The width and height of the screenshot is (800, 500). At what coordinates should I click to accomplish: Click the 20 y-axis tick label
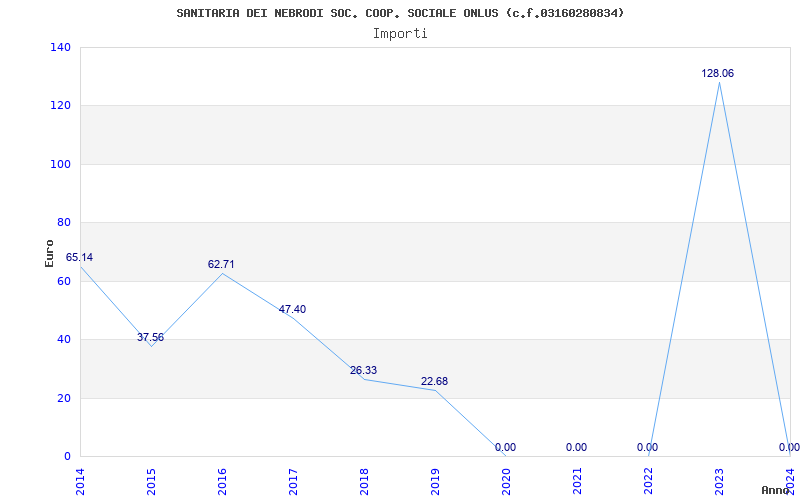(x=64, y=398)
